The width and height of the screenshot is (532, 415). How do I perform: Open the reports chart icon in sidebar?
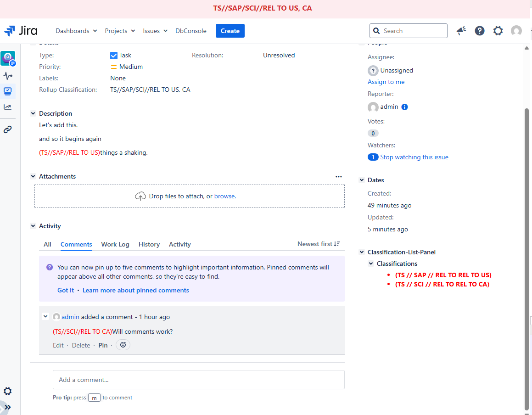(8, 107)
